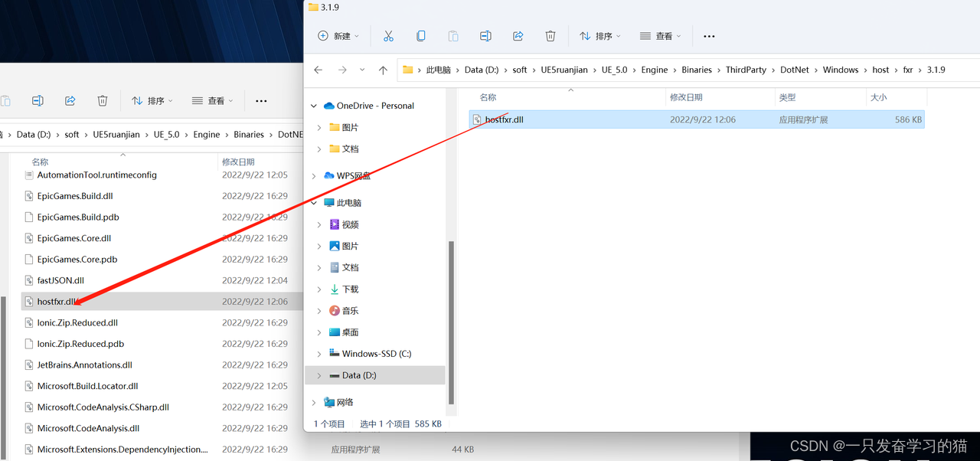
Task: Select Microsoft.Build.Locator.dll in back window
Action: click(x=88, y=386)
